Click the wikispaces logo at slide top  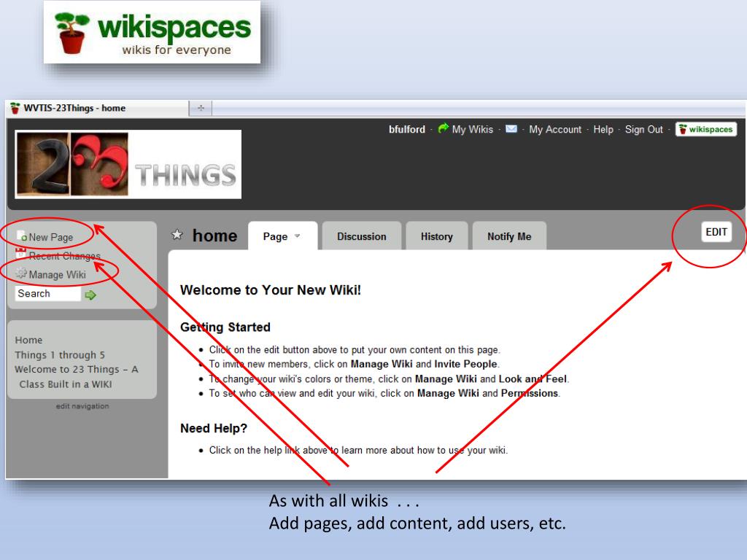[x=152, y=32]
